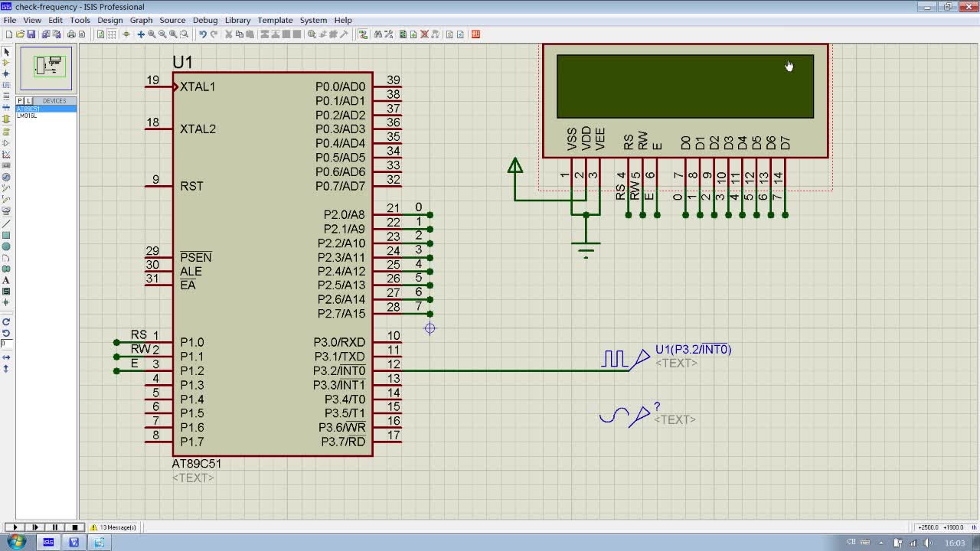Select the Graph Mode tool
The image size is (980, 551).
(x=6, y=154)
